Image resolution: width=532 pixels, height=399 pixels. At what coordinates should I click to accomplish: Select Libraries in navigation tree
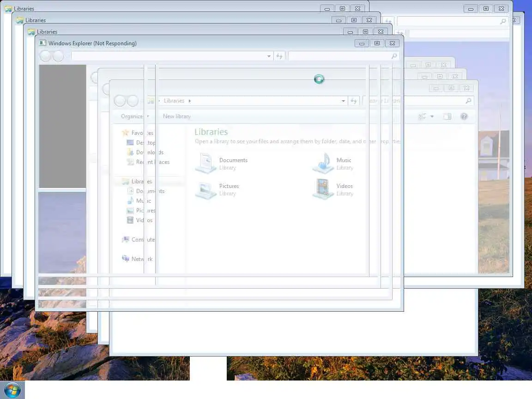(x=137, y=181)
